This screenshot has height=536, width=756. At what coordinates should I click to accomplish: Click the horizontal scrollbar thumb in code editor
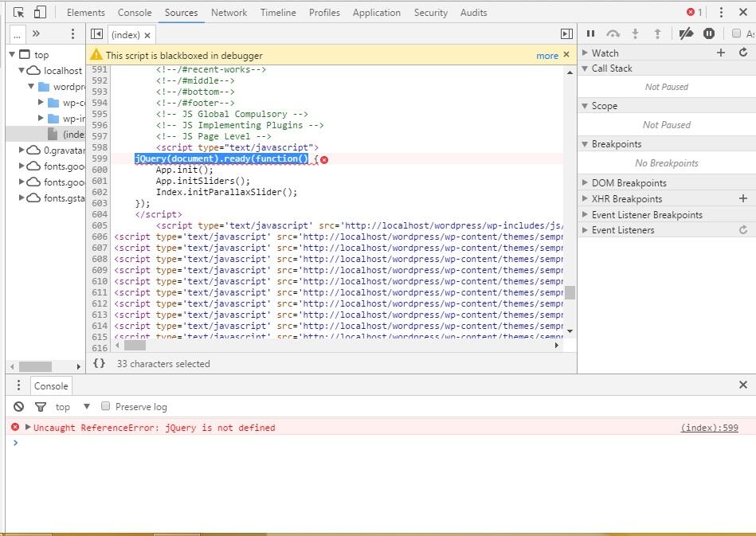coord(135,346)
